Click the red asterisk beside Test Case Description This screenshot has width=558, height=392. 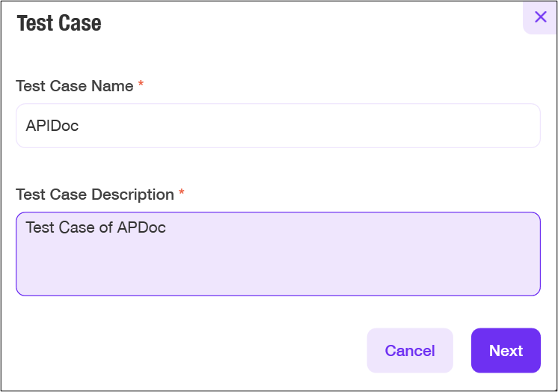coord(181,194)
